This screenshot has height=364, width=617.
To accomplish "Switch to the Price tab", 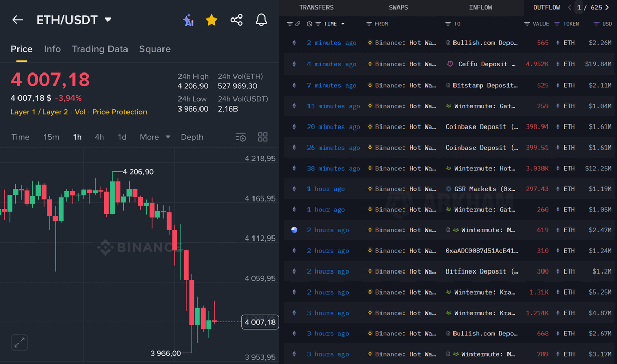I will (22, 49).
